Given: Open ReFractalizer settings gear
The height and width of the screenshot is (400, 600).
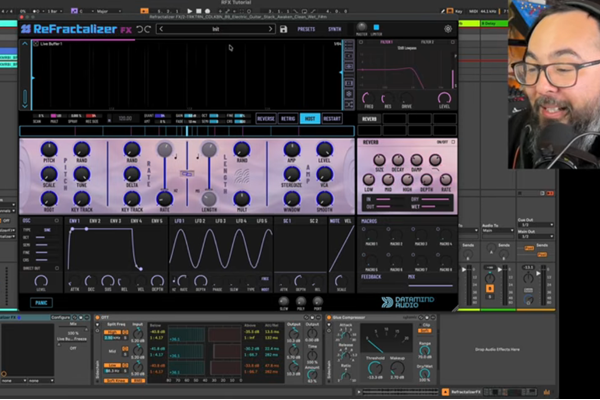Looking at the screenshot, I should tap(448, 29).
